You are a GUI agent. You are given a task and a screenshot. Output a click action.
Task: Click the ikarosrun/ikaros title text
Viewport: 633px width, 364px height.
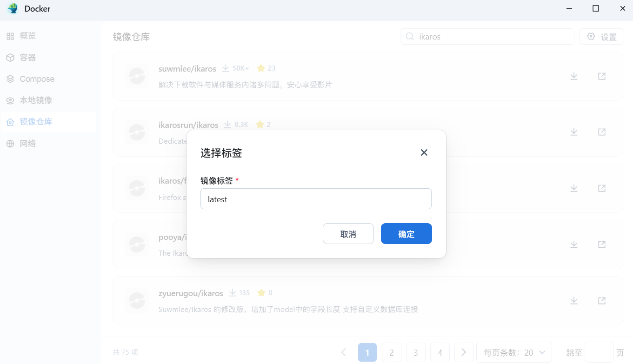coord(188,125)
